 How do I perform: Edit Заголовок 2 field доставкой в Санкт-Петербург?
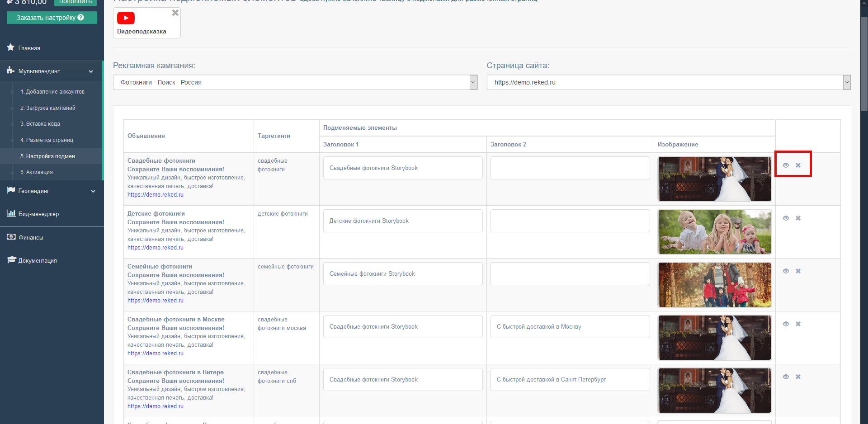pos(570,380)
